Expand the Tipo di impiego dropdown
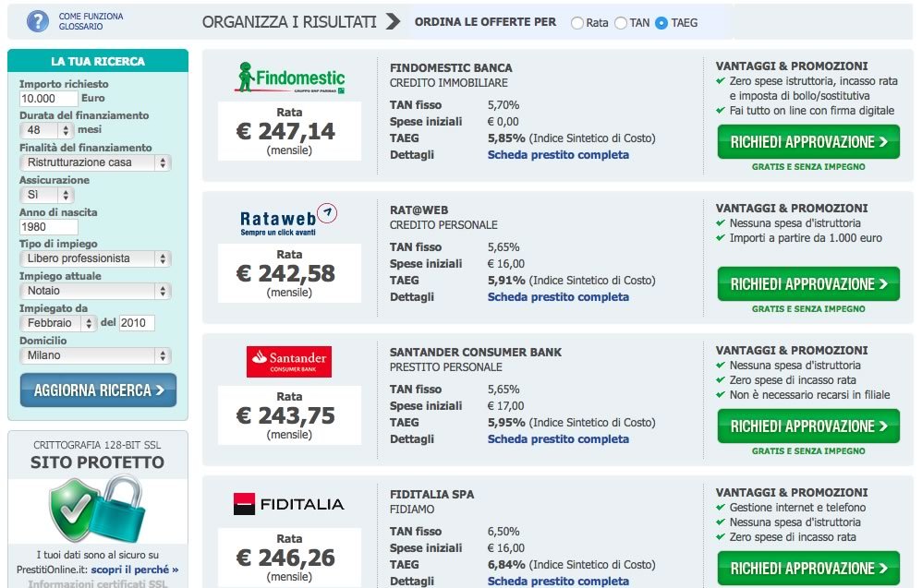922x588 pixels. pos(95,258)
